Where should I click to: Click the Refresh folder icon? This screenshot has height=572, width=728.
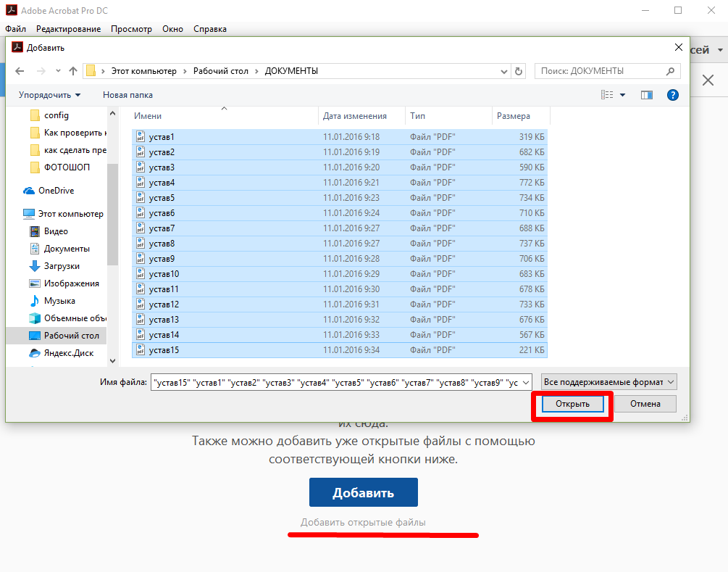(518, 71)
